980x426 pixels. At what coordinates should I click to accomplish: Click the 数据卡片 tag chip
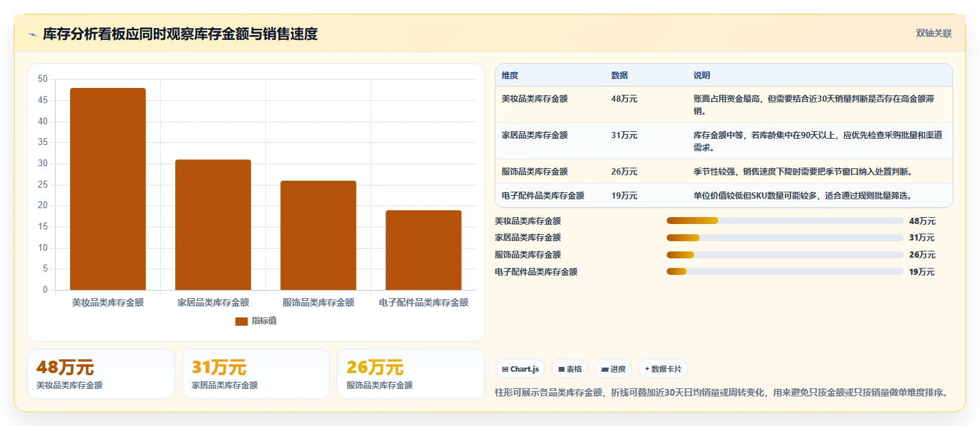(663, 369)
